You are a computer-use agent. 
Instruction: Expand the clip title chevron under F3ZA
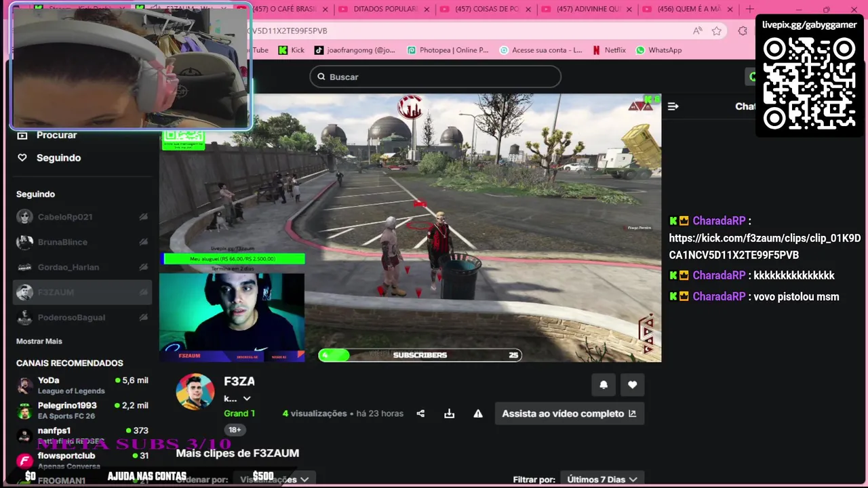(x=247, y=399)
